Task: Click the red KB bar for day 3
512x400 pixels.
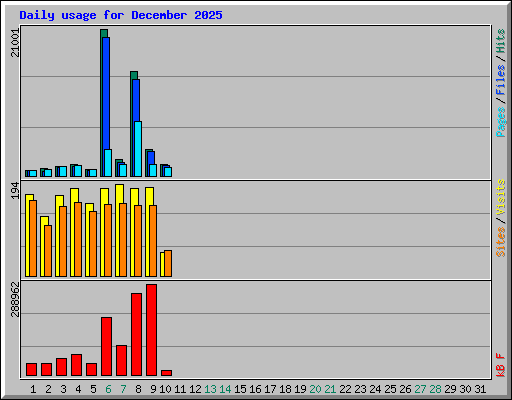Action: [x=61, y=367]
